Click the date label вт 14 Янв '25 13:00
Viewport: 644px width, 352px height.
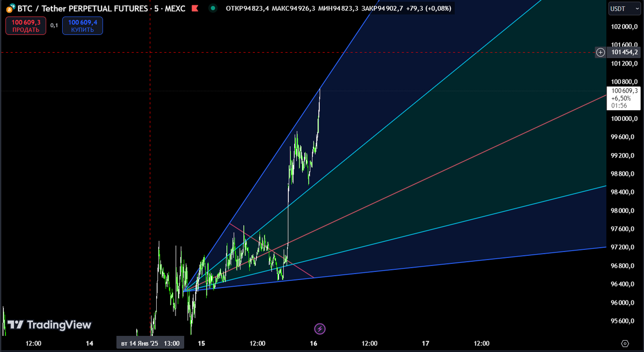click(150, 343)
